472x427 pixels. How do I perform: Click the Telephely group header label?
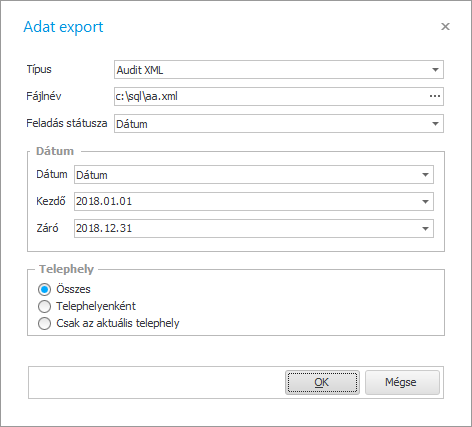(x=66, y=269)
